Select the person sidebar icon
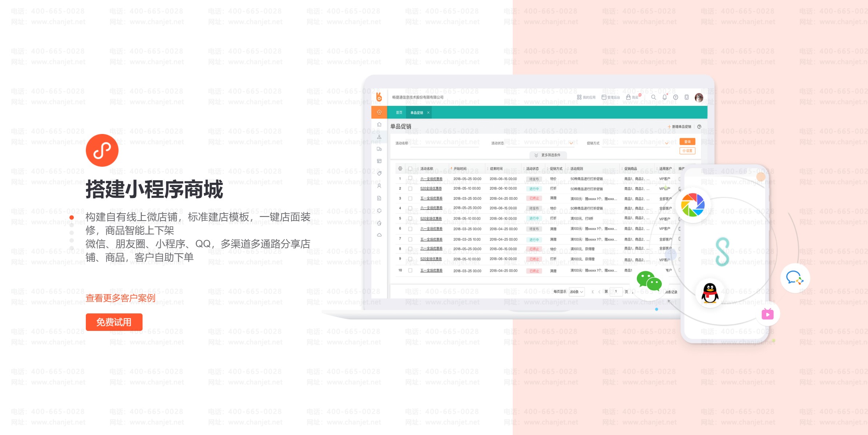868x435 pixels. coord(379,186)
